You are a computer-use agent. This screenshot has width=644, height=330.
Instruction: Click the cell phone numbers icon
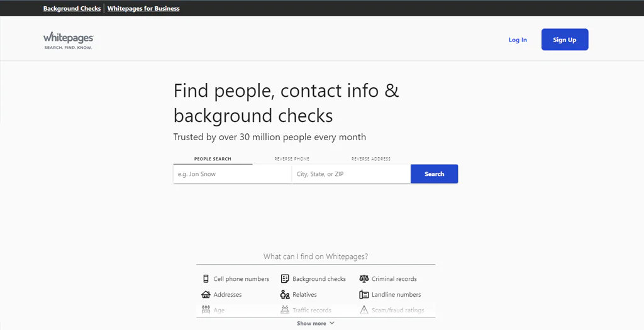click(206, 278)
